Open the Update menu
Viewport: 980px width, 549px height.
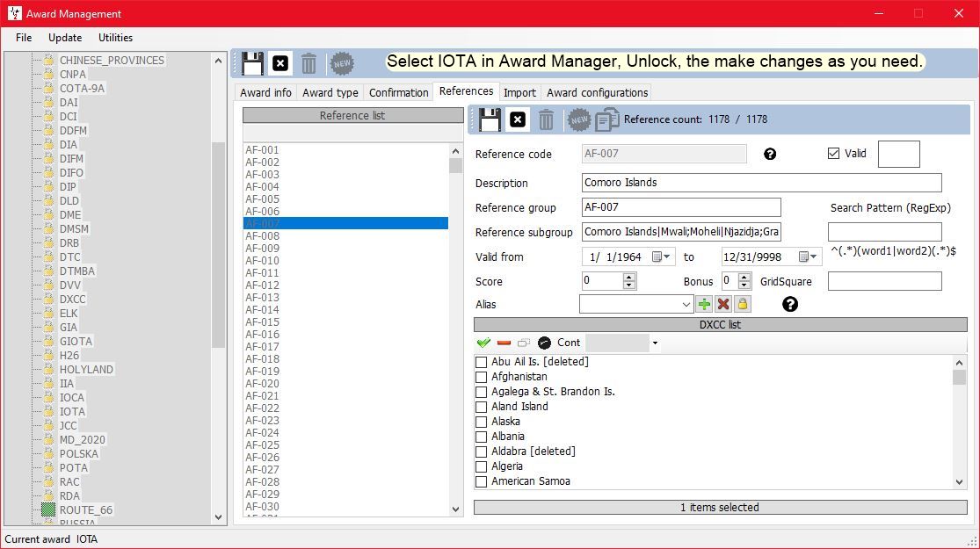click(x=65, y=38)
